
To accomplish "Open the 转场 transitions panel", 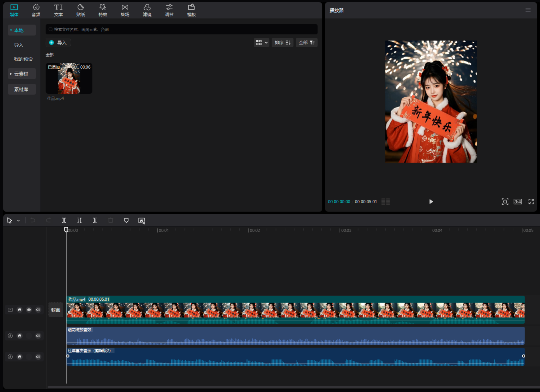I will click(125, 10).
